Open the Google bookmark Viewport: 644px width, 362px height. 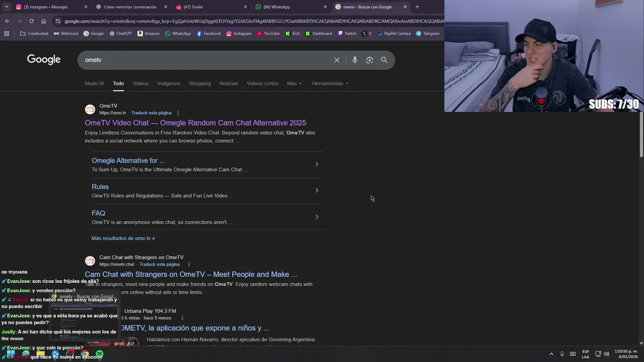[x=94, y=34]
